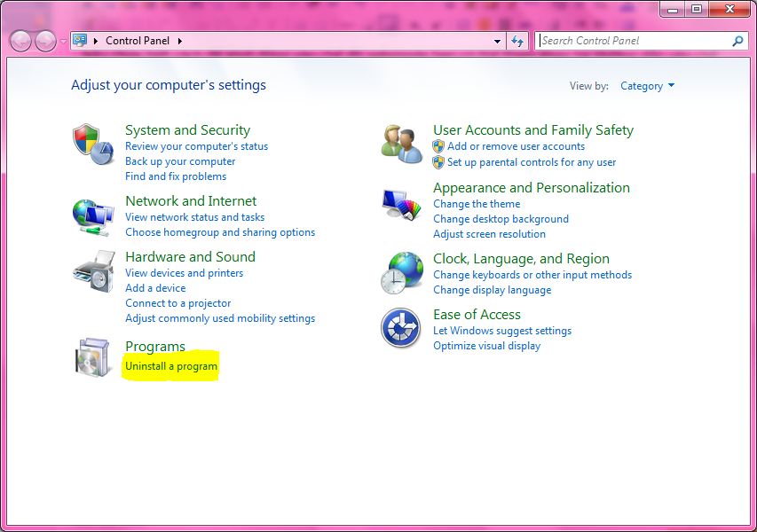Click Change display language
The width and height of the screenshot is (757, 532).
coord(493,290)
